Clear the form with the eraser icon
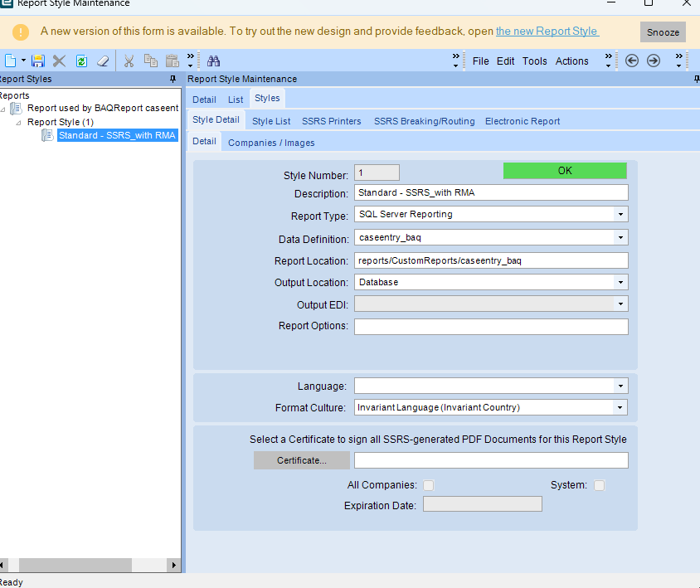 point(103,61)
